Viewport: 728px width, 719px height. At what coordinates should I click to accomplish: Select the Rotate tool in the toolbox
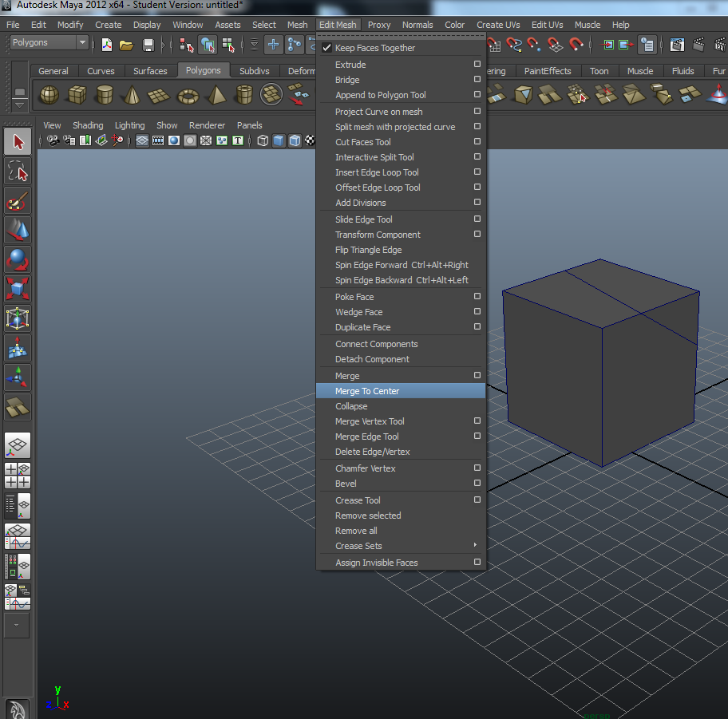pyautogui.click(x=18, y=259)
